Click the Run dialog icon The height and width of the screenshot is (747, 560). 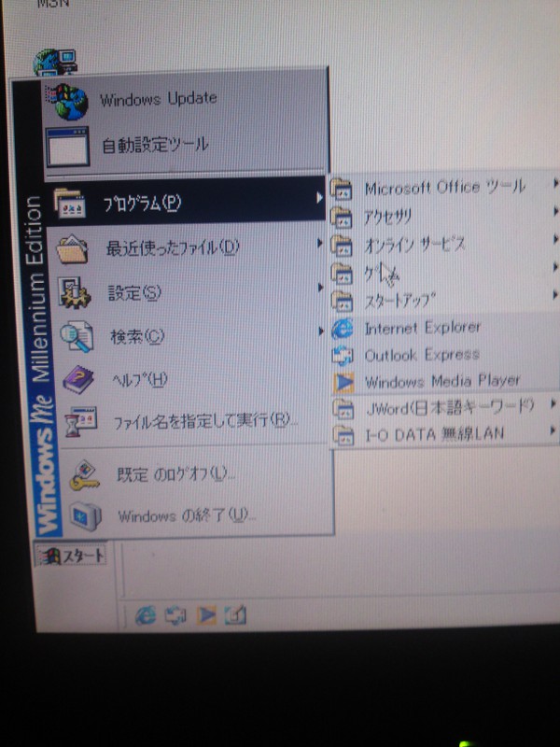click(x=81, y=422)
